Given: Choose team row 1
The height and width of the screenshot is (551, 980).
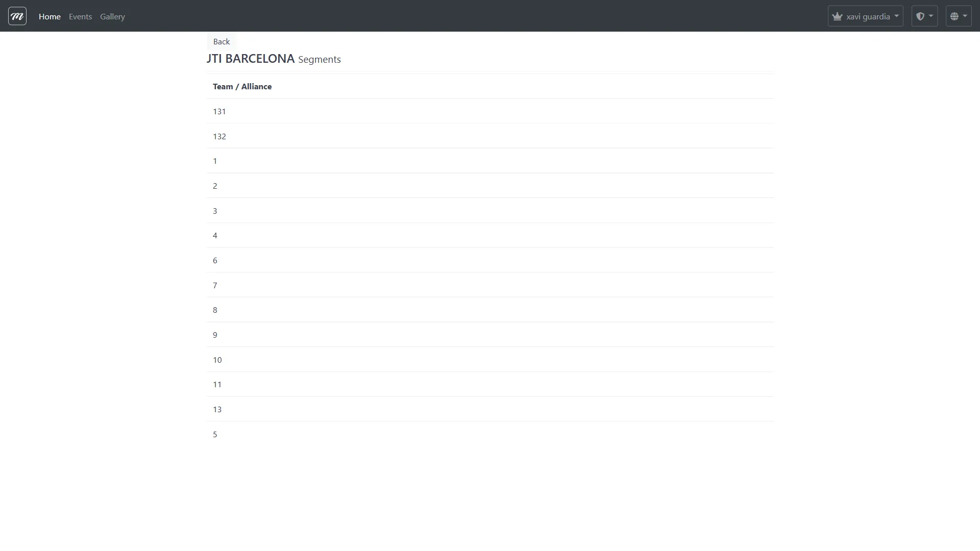Looking at the screenshot, I should [215, 161].
